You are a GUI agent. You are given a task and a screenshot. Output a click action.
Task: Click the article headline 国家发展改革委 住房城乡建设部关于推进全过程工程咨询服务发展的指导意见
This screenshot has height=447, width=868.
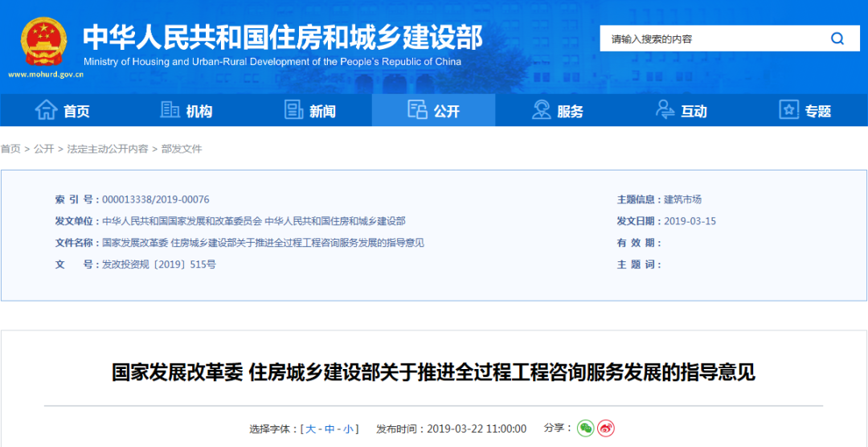433,373
